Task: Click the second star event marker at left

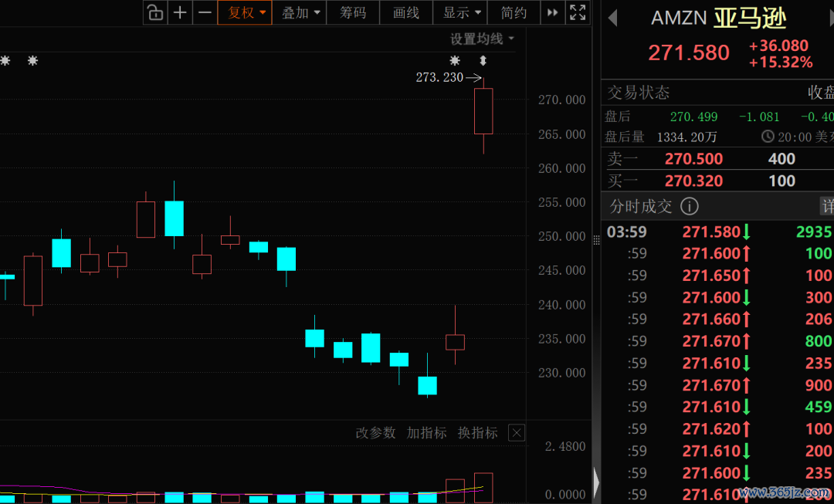Action: (x=33, y=61)
